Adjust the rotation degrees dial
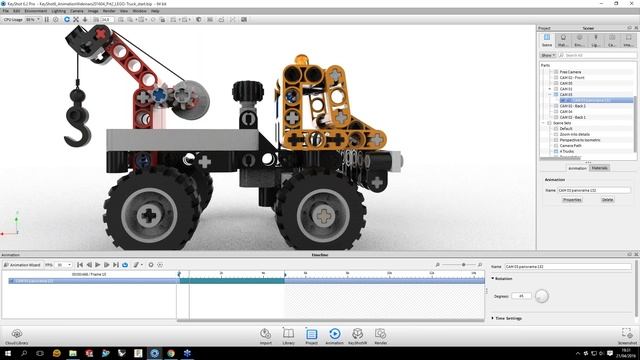The height and width of the screenshot is (360, 640). point(542,296)
